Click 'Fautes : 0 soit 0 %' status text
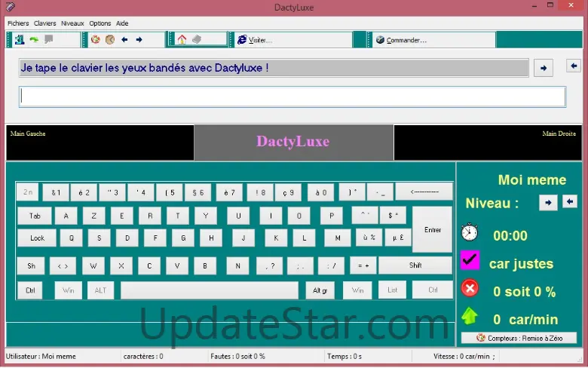588x368 pixels. (237, 357)
